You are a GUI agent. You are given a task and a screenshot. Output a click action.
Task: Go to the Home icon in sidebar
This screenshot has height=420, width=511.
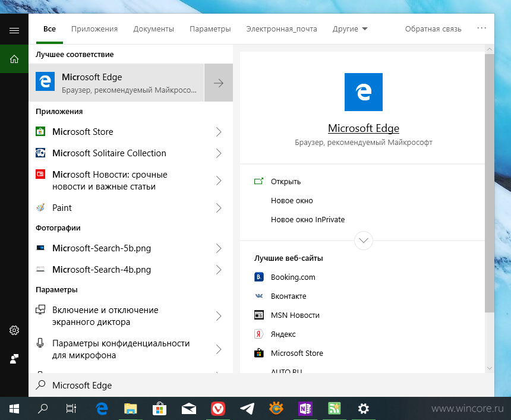[14, 59]
